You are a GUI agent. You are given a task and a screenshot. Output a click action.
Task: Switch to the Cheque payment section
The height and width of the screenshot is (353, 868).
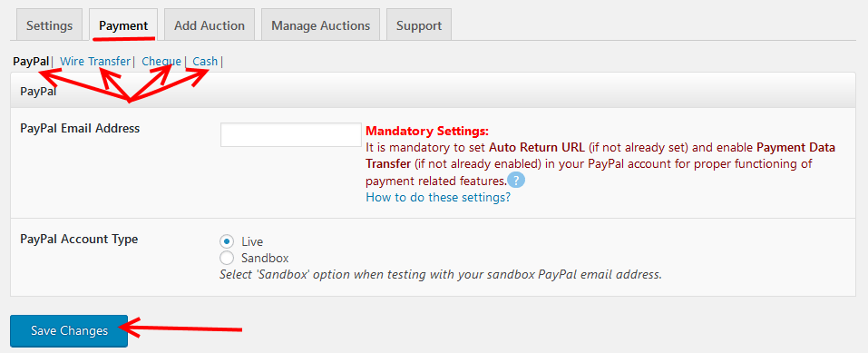161,62
